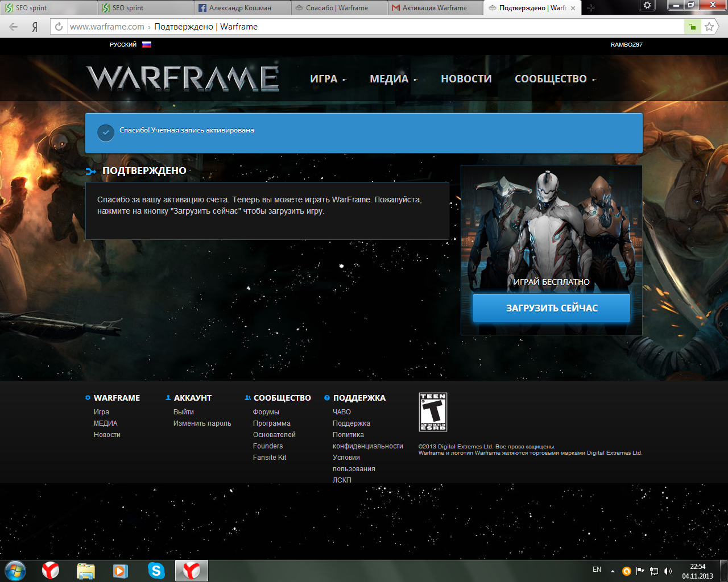This screenshot has width=728, height=582.
Task: Switch to second SEO sprint tab
Action: tap(146, 8)
